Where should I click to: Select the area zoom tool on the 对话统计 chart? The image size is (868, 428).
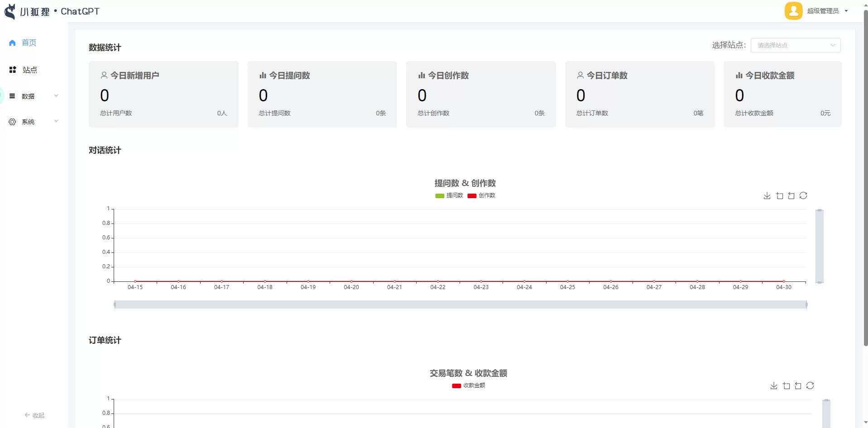[x=779, y=195]
